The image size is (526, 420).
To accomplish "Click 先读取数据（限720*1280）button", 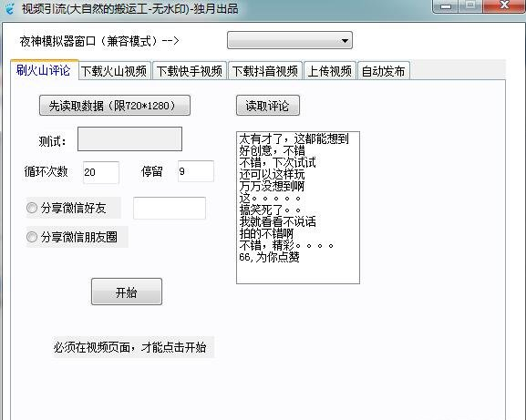I will [x=115, y=106].
